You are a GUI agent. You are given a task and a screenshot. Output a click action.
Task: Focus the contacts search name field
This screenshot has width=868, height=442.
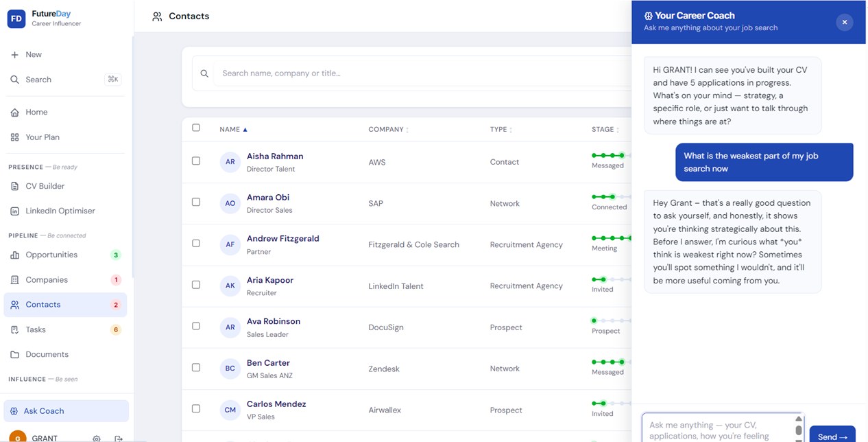422,73
